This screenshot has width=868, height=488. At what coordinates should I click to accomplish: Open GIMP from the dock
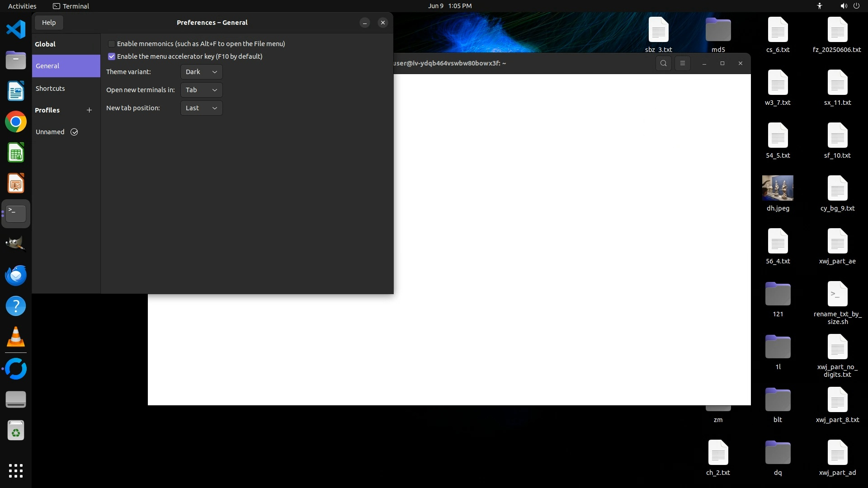click(16, 244)
